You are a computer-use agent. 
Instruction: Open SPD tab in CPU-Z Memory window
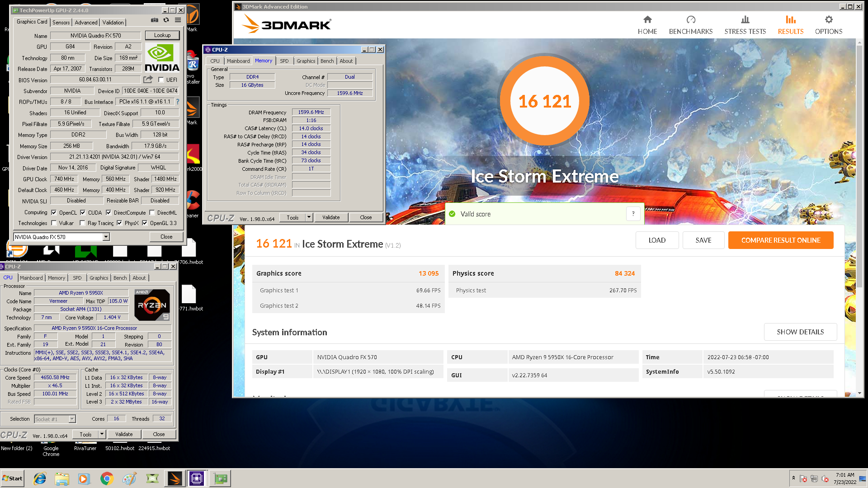[284, 61]
